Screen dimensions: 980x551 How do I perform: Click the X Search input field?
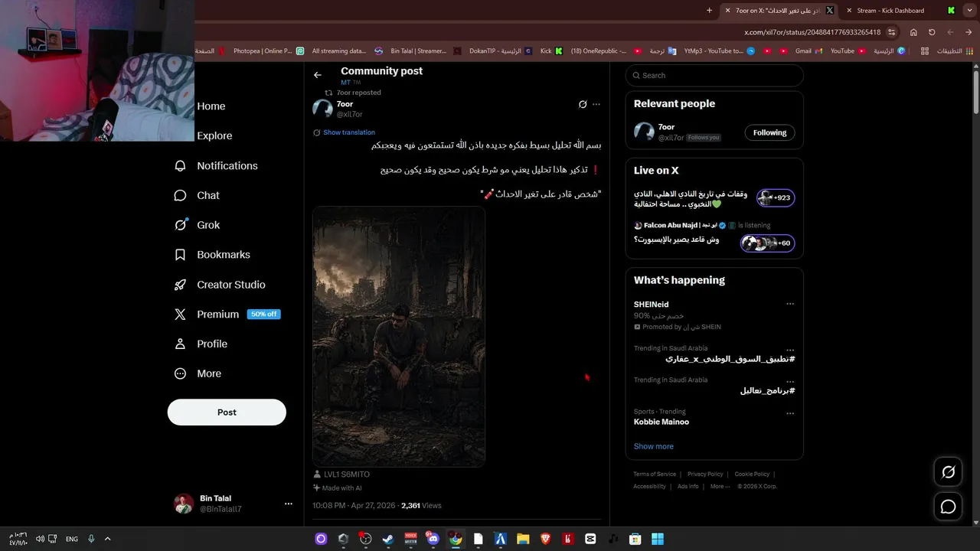tap(714, 76)
